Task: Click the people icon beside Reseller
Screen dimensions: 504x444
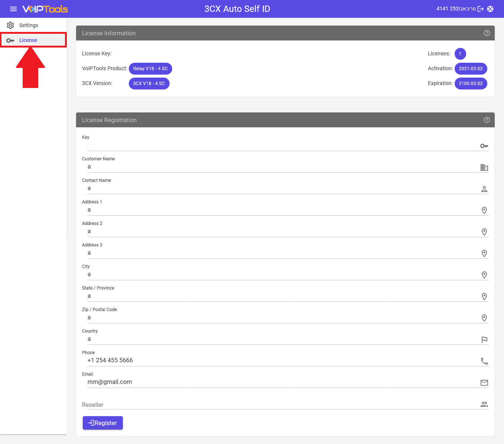Action: [x=484, y=404]
